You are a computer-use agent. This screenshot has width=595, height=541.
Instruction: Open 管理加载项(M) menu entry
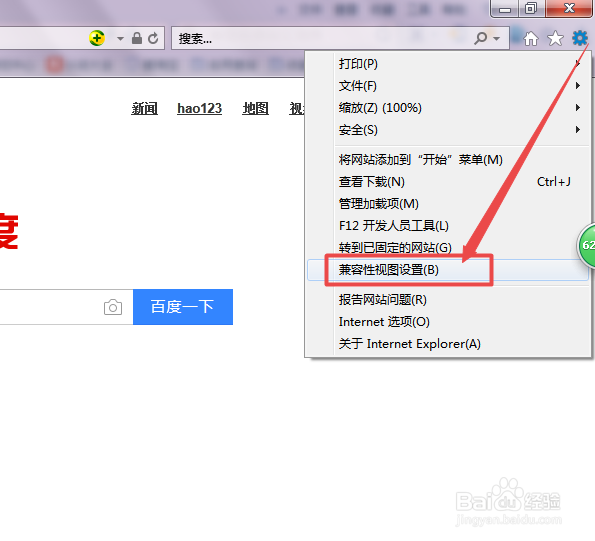coord(448,203)
